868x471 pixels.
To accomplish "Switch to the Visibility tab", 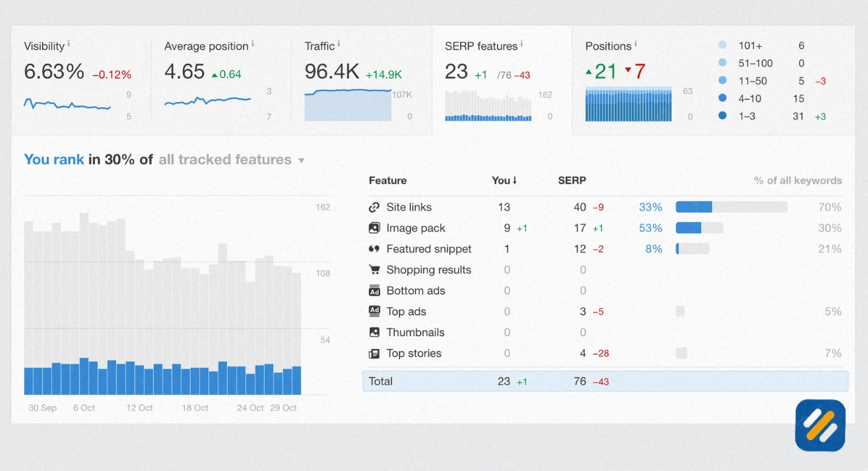I will tap(81, 81).
